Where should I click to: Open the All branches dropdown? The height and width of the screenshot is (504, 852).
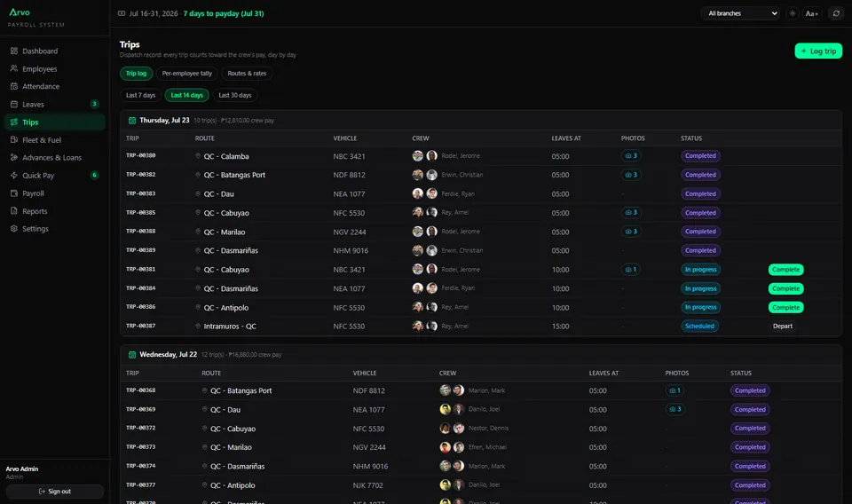[x=740, y=13]
